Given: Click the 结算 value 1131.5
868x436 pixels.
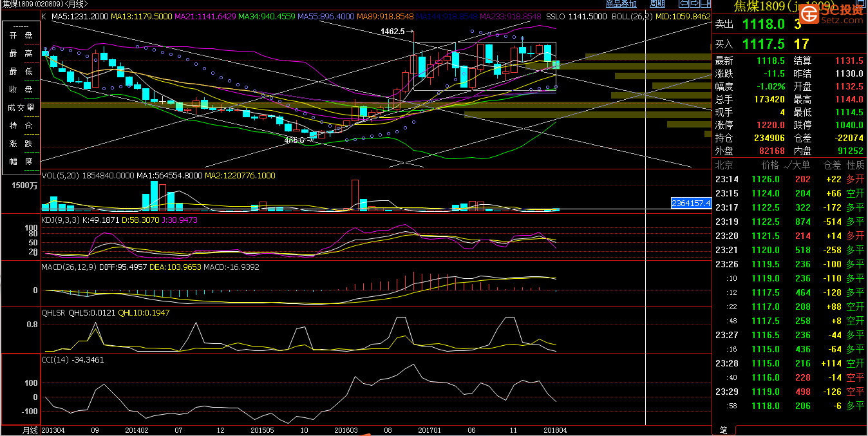Looking at the screenshot, I should point(849,61).
